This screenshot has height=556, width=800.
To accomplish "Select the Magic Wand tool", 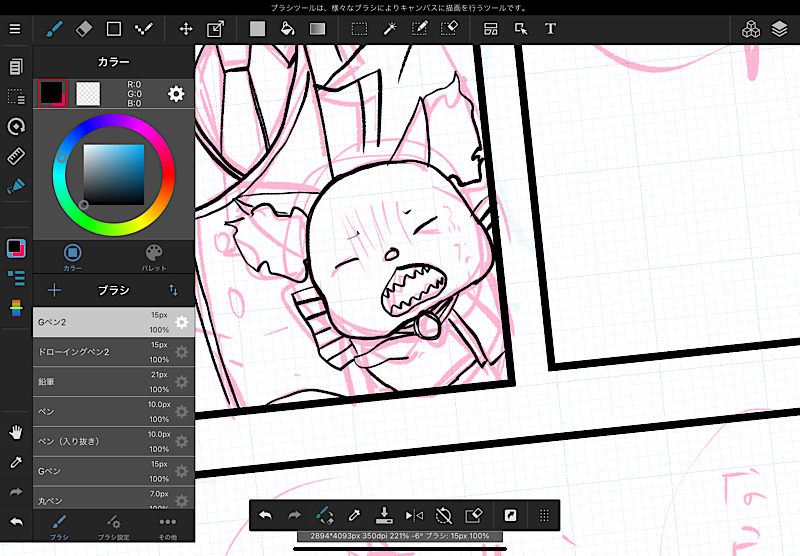I will coord(390,29).
